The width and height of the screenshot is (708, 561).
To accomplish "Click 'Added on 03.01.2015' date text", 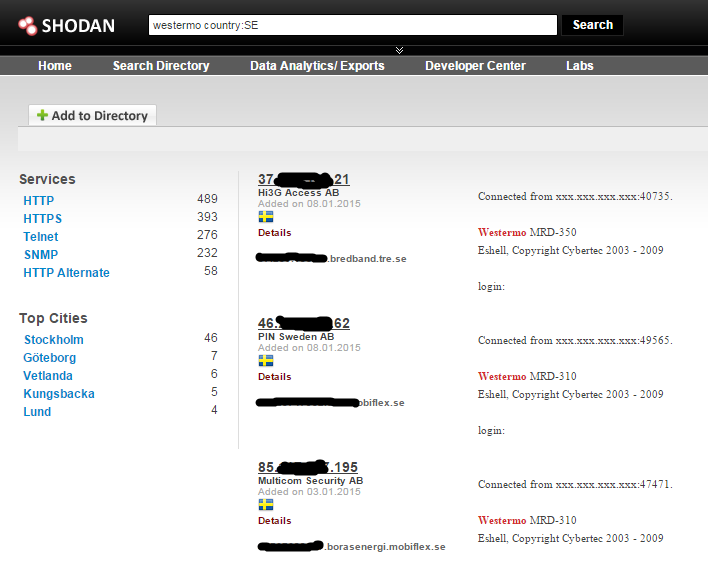I will point(309,492).
